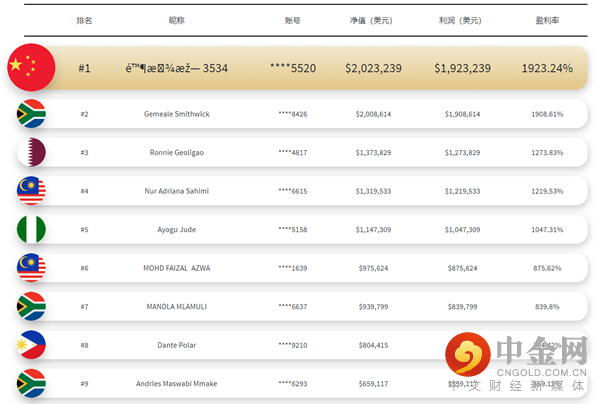This screenshot has width=602, height=404.
Task: Click the Malaysia flag beside Nur Adriana Sahimi
Action: point(31,190)
